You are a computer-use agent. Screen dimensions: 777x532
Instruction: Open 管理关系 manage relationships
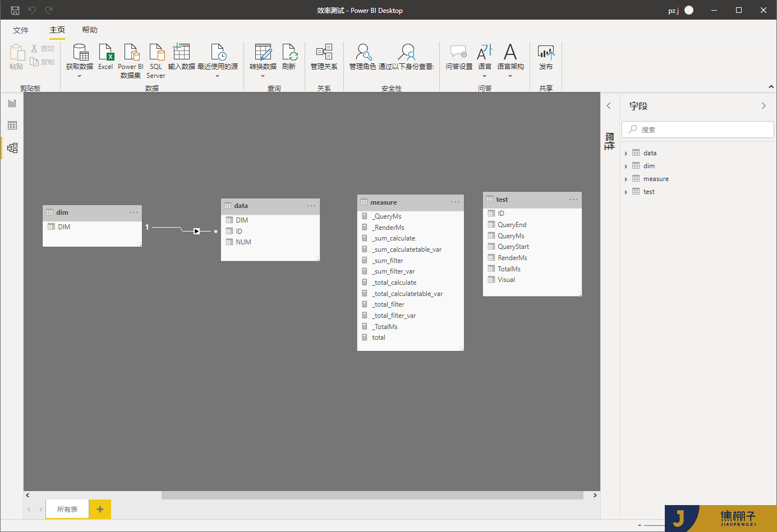(324, 57)
